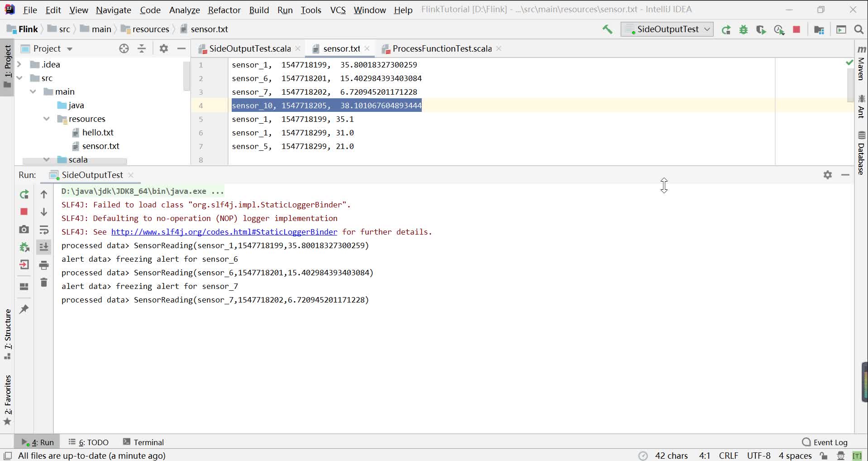This screenshot has height=461, width=868.
Task: Close the sensor.txt editor tab
Action: pos(367,48)
